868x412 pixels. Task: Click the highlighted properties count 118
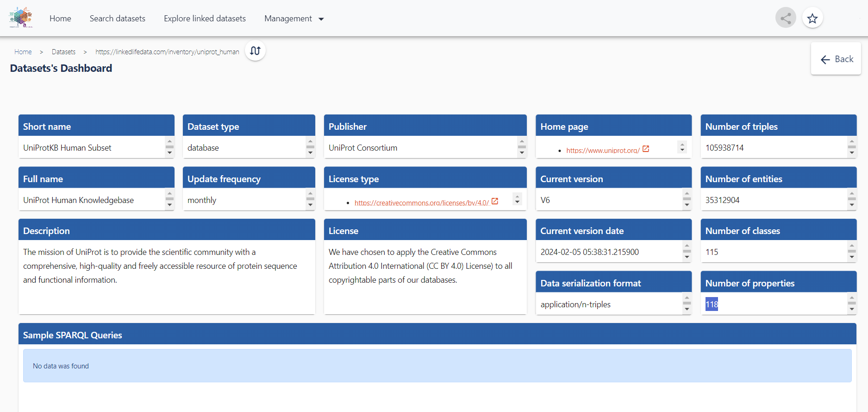click(712, 304)
